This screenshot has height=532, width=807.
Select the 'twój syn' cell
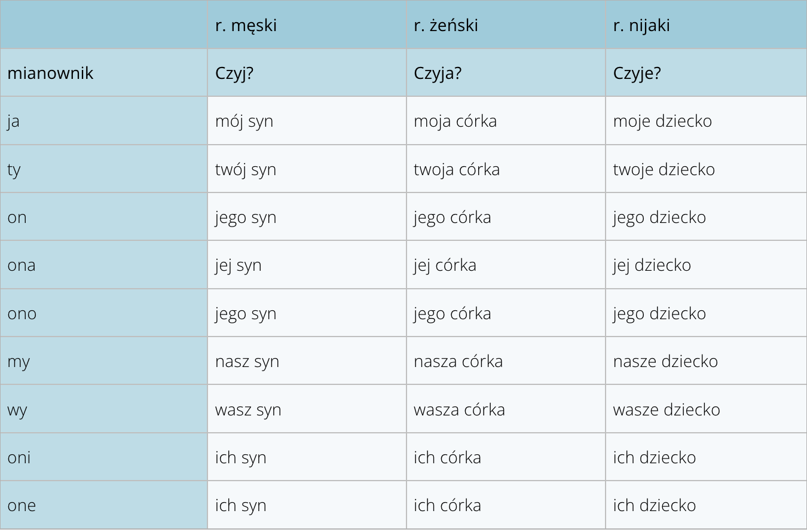tap(307, 169)
